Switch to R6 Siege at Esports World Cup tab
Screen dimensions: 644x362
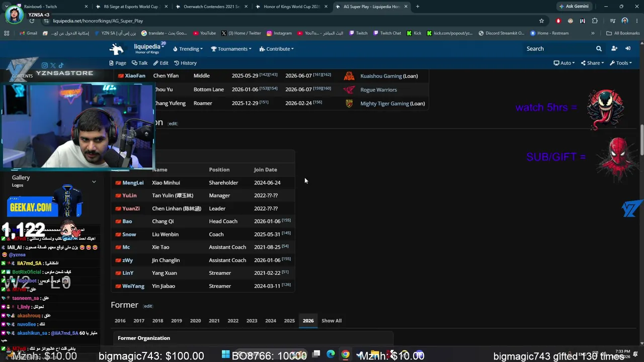pos(131,7)
